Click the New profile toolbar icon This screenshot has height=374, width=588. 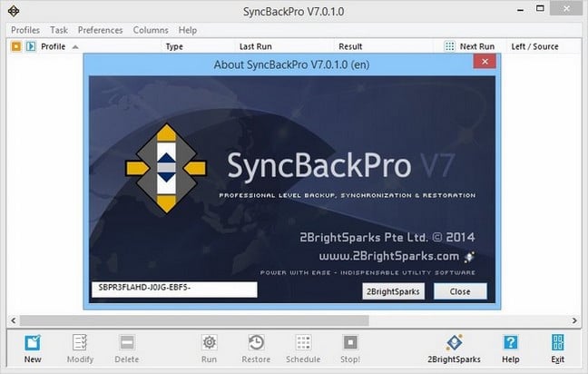(x=33, y=342)
